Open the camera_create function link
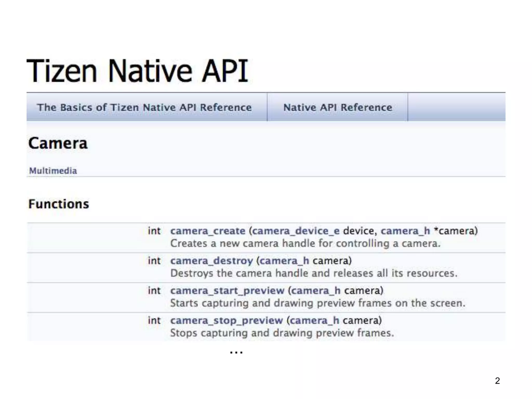This screenshot has height=399, width=532. (208, 231)
